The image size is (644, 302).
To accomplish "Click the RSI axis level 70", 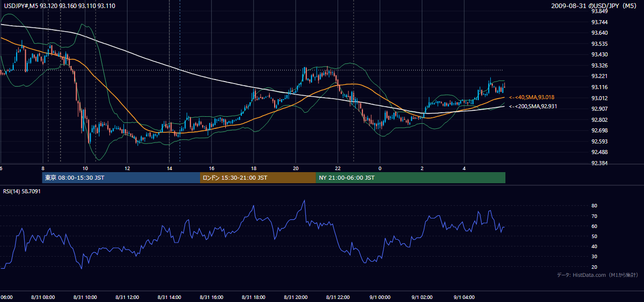I will coord(594,216).
